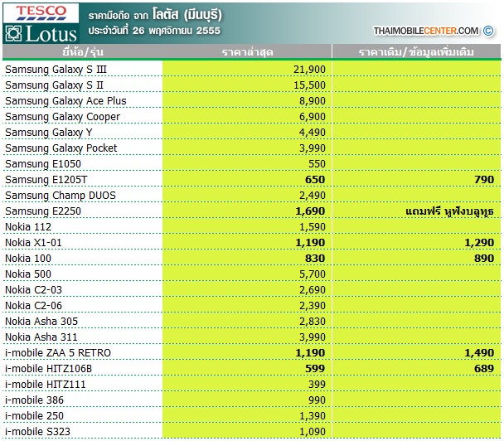This screenshot has width=504, height=441.
Task: Click the ราคาล่าสุด column header
Action: click(248, 51)
